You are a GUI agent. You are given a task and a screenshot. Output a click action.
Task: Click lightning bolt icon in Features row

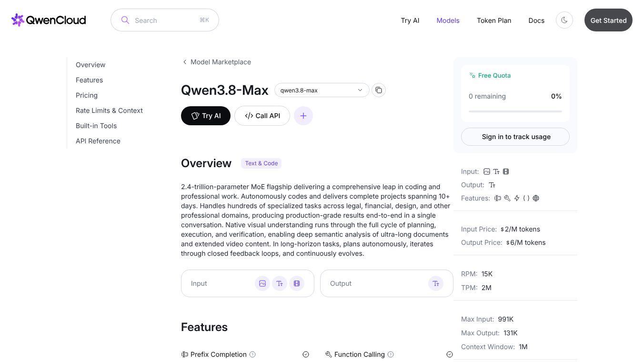pos(517,198)
